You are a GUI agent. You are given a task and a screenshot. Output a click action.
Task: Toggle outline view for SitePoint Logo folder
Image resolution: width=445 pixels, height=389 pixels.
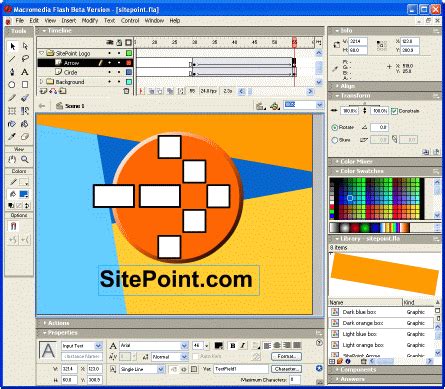coord(129,53)
